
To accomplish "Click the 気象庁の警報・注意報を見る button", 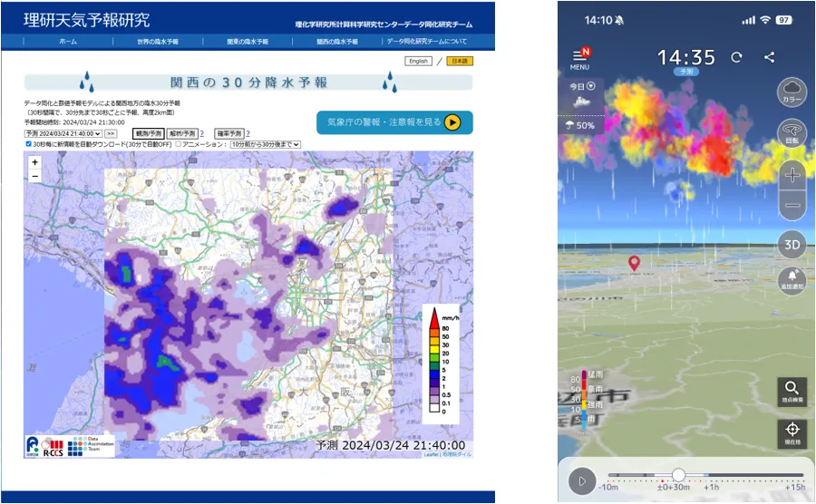I will 394,122.
